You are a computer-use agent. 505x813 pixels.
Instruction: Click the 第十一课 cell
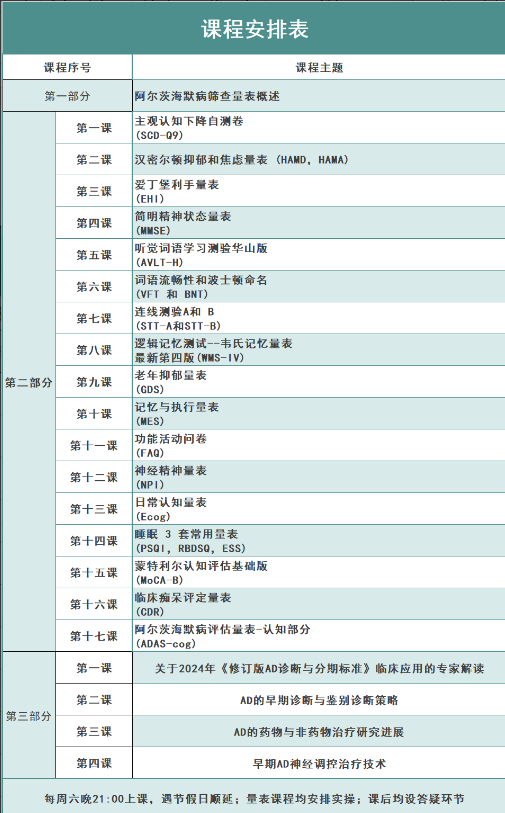[x=94, y=445]
